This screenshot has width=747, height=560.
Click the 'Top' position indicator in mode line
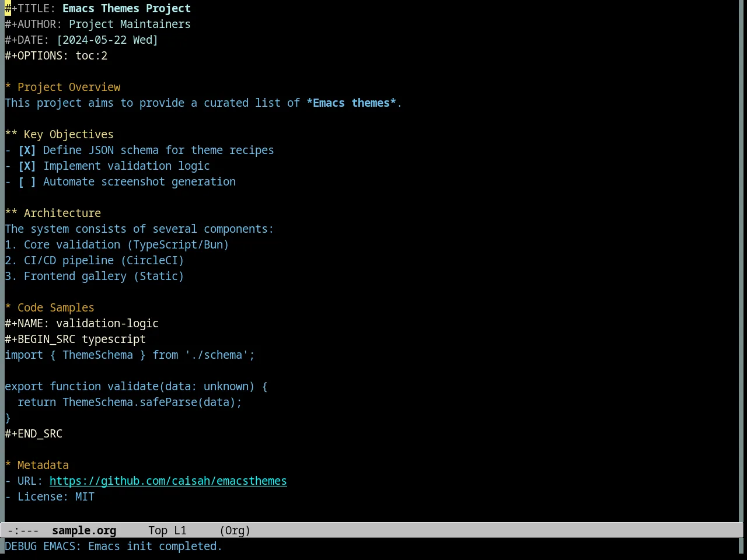pyautogui.click(x=158, y=531)
